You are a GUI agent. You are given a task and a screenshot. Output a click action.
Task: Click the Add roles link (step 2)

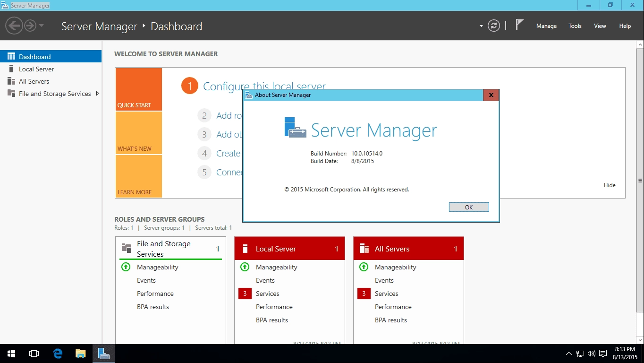(229, 115)
